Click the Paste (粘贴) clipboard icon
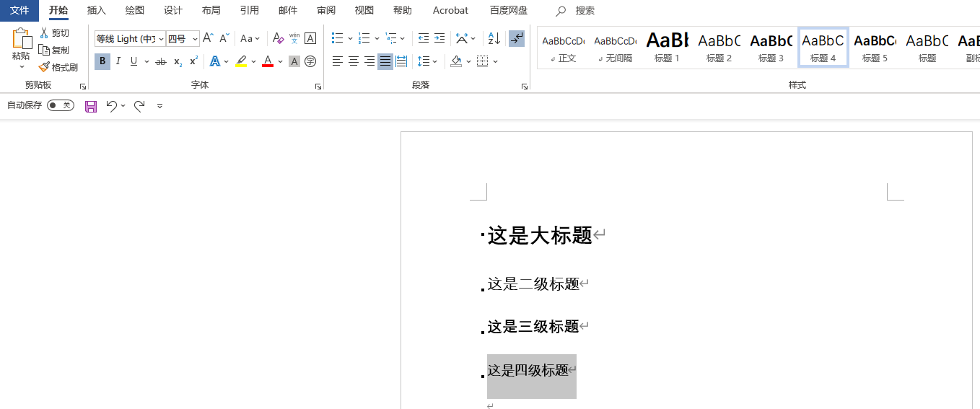The height and width of the screenshot is (409, 980). [x=22, y=40]
